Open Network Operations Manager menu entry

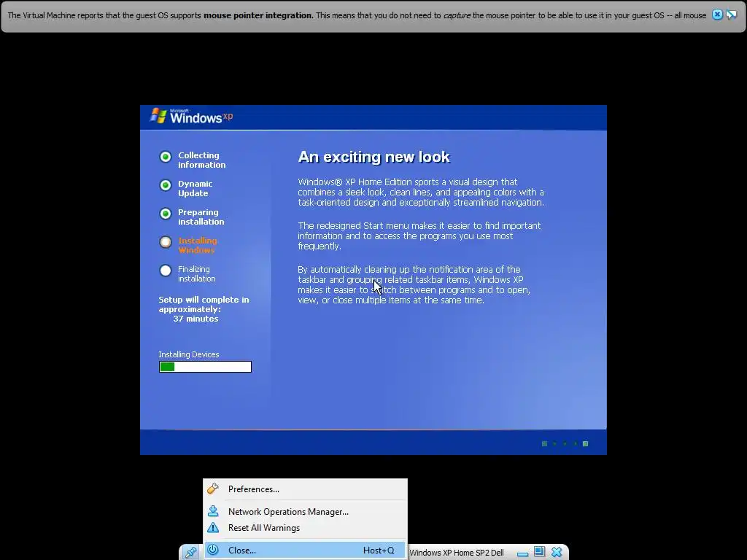305,511
